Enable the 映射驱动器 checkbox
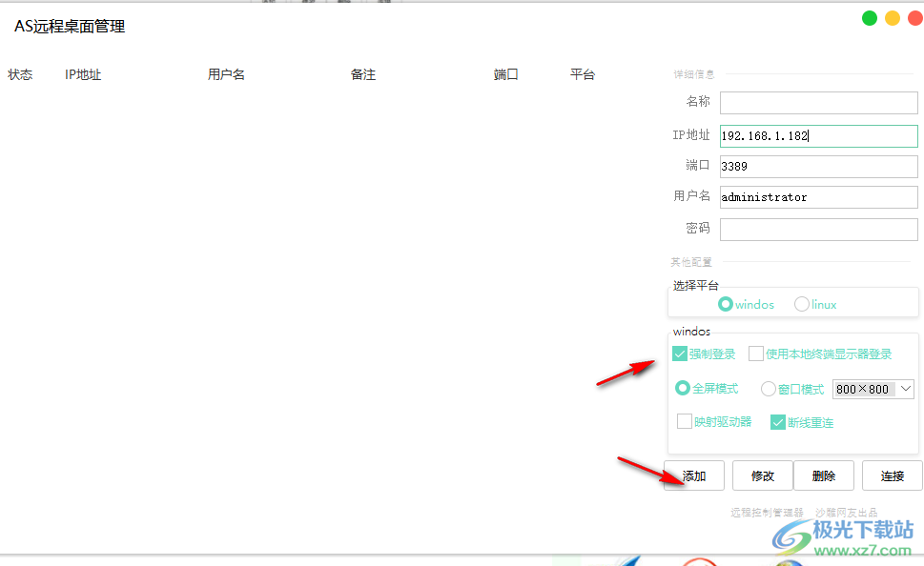Viewport: 924px width, 566px height. pos(684,422)
